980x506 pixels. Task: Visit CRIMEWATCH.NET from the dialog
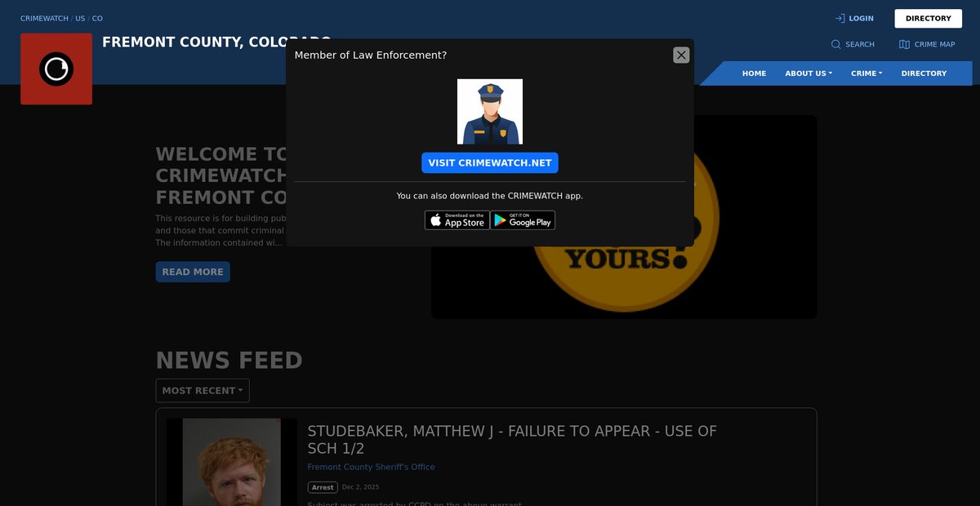coord(490,162)
